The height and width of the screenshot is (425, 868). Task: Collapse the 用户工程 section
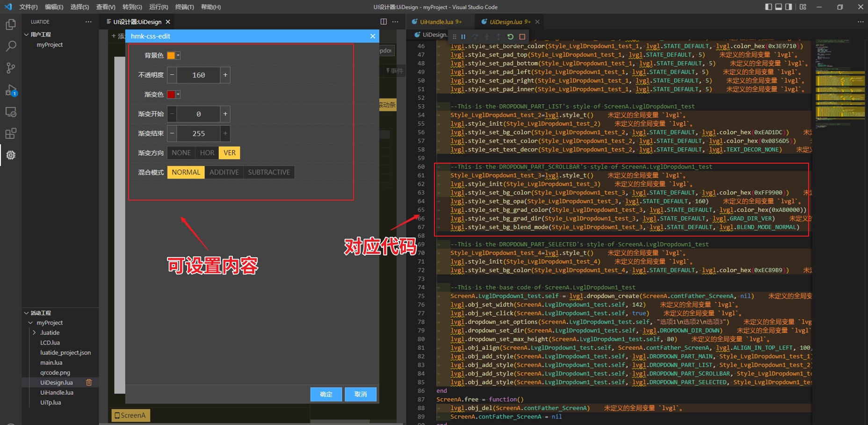27,35
